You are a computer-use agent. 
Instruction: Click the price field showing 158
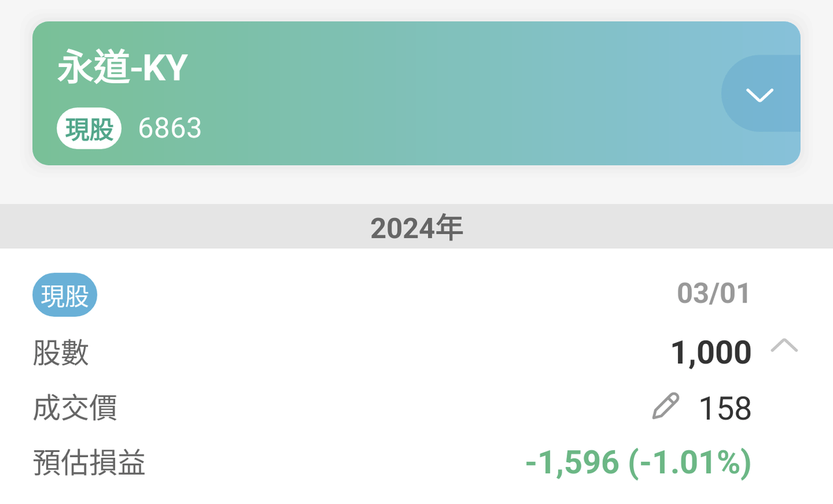tap(725, 408)
